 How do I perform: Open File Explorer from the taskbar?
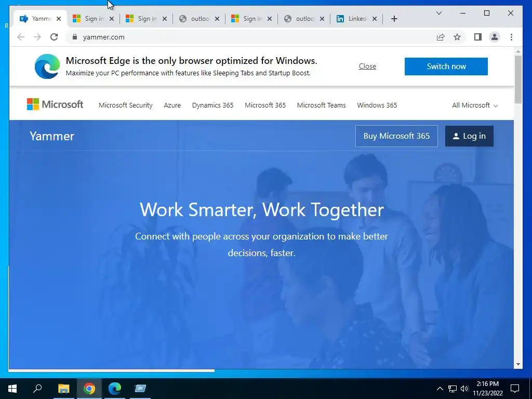pos(63,389)
